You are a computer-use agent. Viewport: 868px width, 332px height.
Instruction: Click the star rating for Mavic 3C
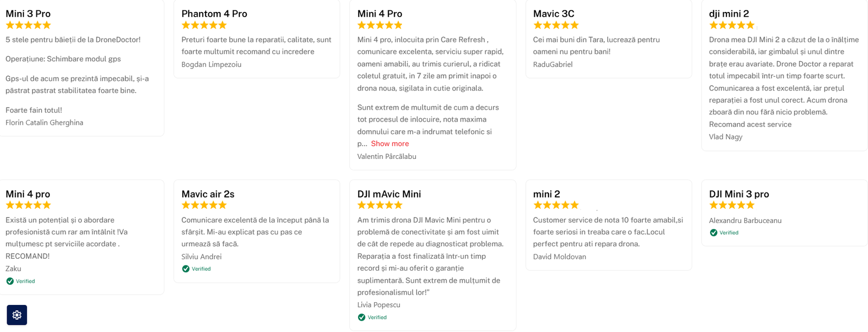point(556,25)
